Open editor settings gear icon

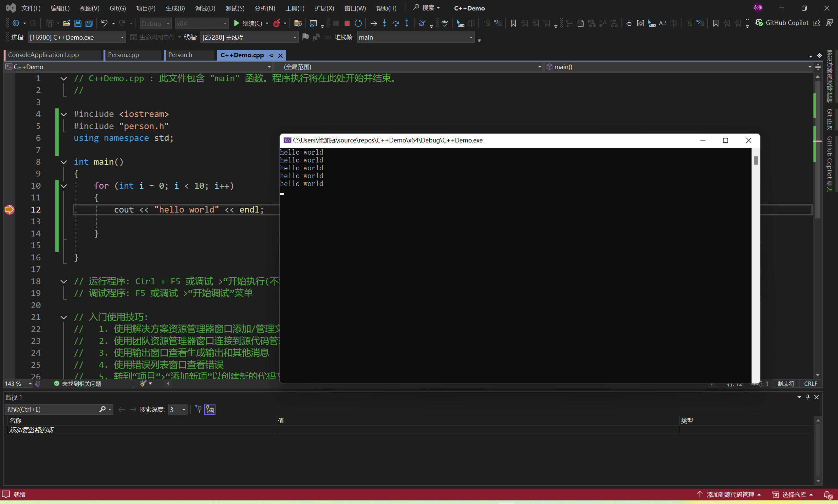pos(819,55)
